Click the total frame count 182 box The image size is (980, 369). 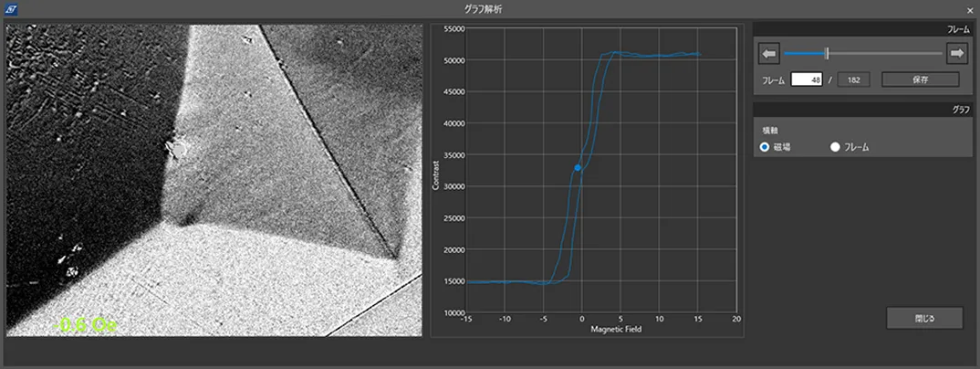pos(853,80)
